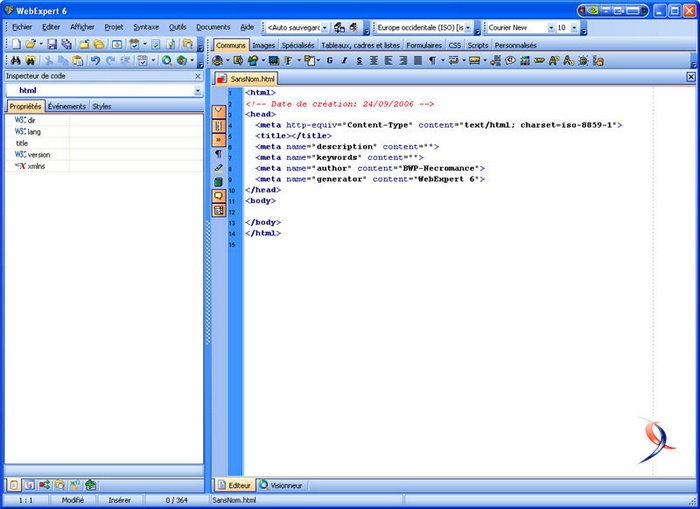Open a file with the folder icon
This screenshot has width=700, height=509.
pos(30,44)
